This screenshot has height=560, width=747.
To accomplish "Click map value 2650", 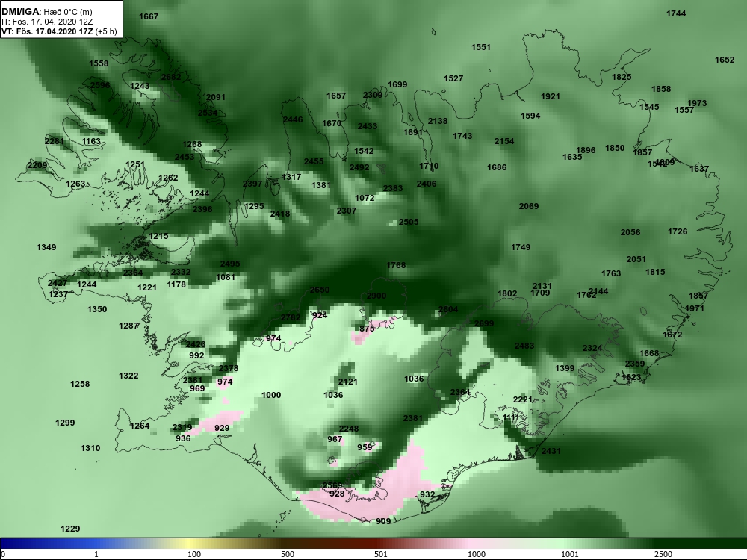I will [320, 290].
